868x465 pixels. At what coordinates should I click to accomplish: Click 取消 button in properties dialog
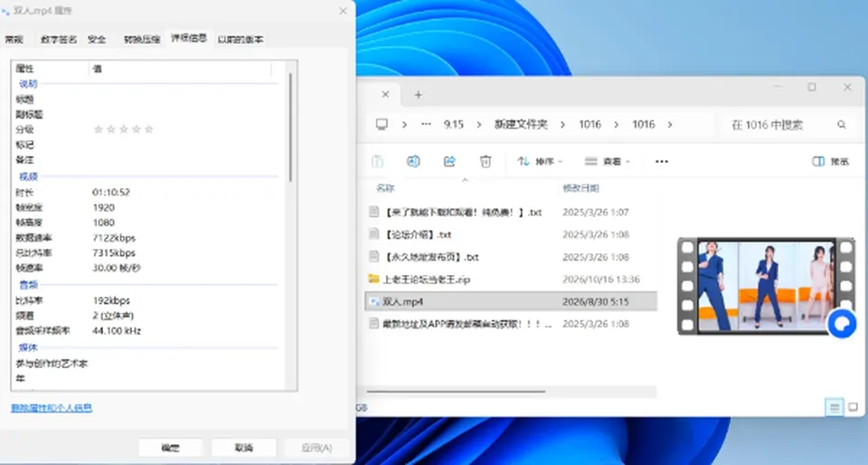click(x=243, y=447)
